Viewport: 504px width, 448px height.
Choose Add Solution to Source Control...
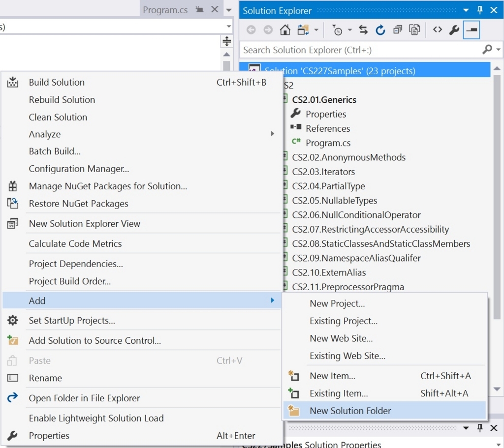coord(141,340)
